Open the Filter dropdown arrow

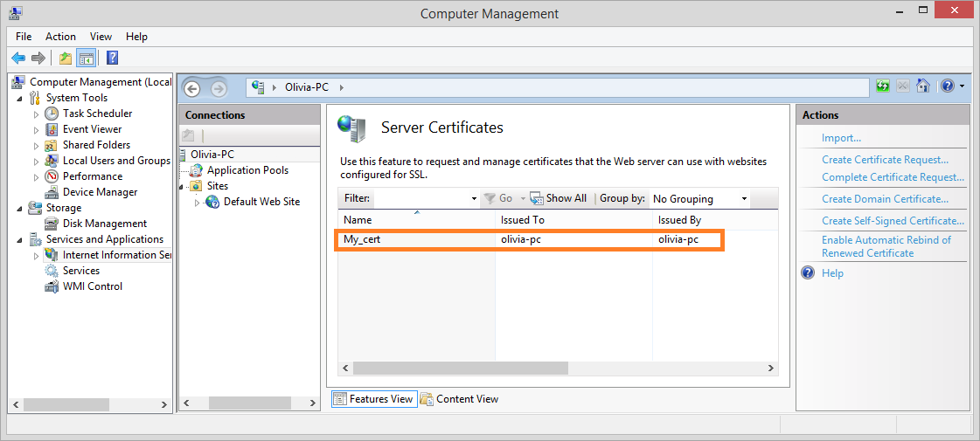coord(474,199)
